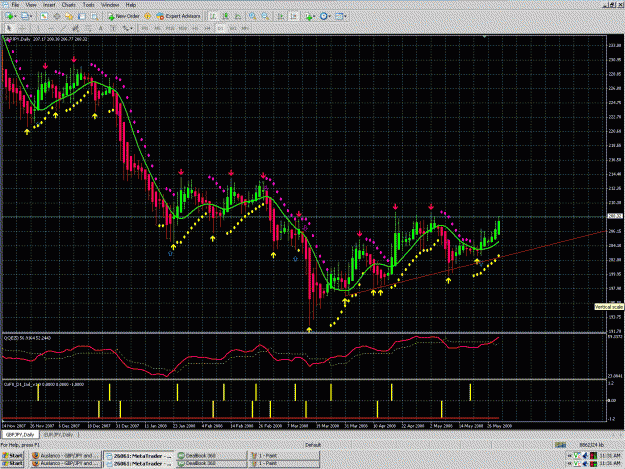Open the Help menu
This screenshot has width=625, height=469.
[131, 5]
